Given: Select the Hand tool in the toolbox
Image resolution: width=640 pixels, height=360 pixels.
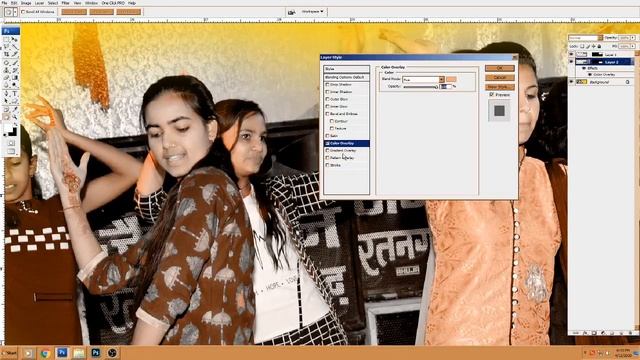Looking at the screenshot, I should [x=6, y=117].
